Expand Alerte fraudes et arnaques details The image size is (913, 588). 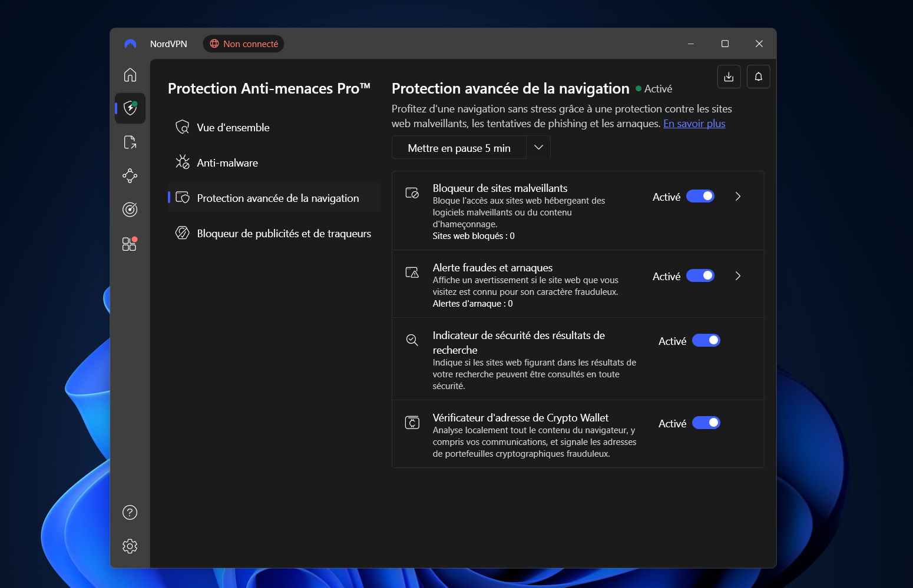click(x=738, y=275)
